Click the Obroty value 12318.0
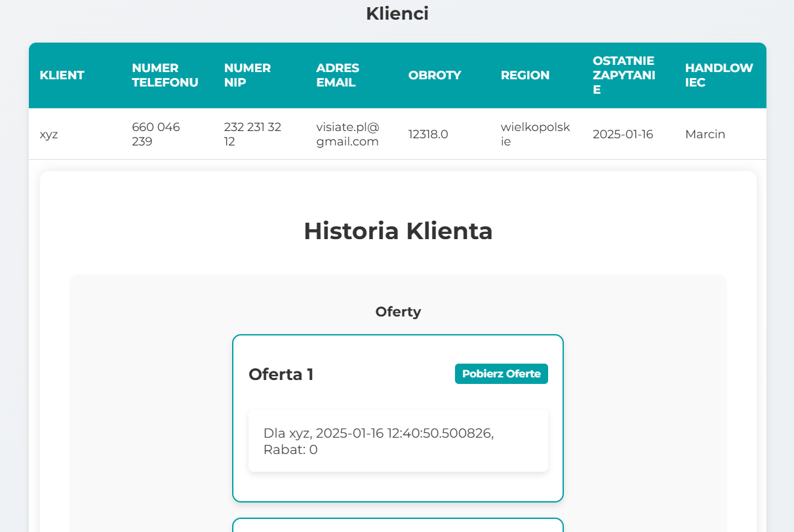Viewport: 794px width, 532px height. [428, 134]
